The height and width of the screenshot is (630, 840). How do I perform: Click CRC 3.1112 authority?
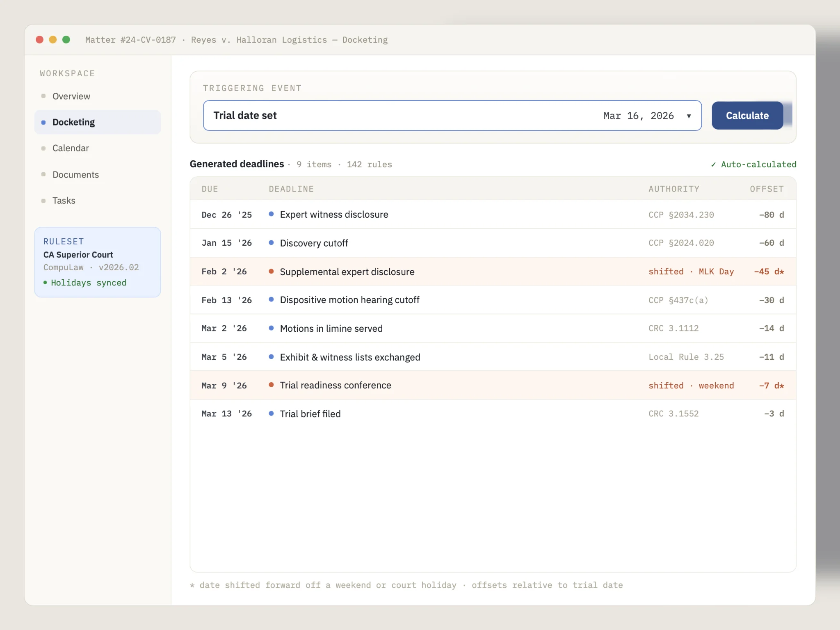(673, 328)
